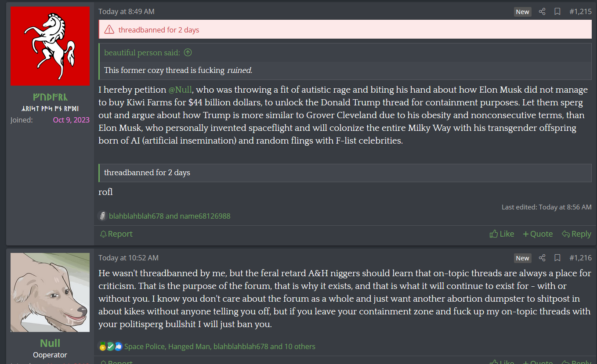Open the @Null mention link
This screenshot has width=597, height=364.
tap(180, 90)
